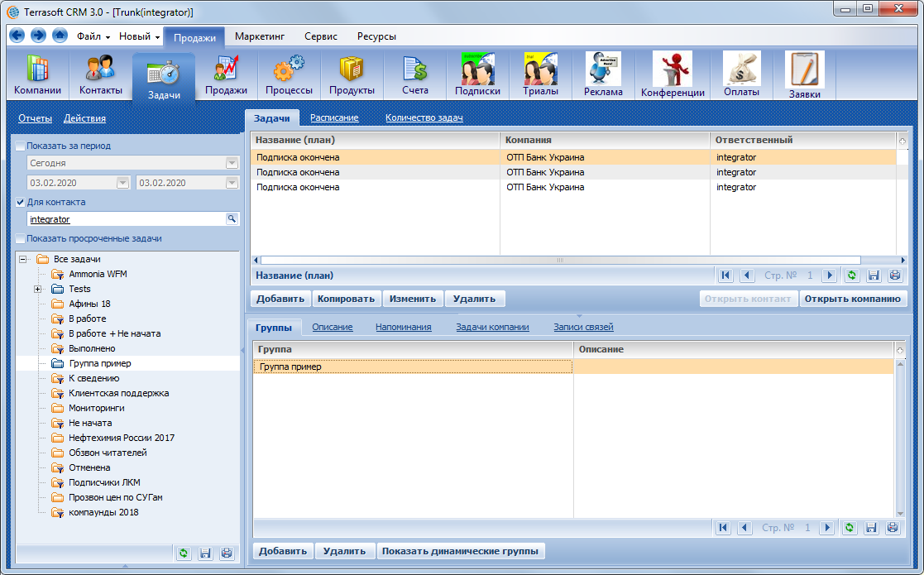Open the end date picker dropdown

pos(232,183)
